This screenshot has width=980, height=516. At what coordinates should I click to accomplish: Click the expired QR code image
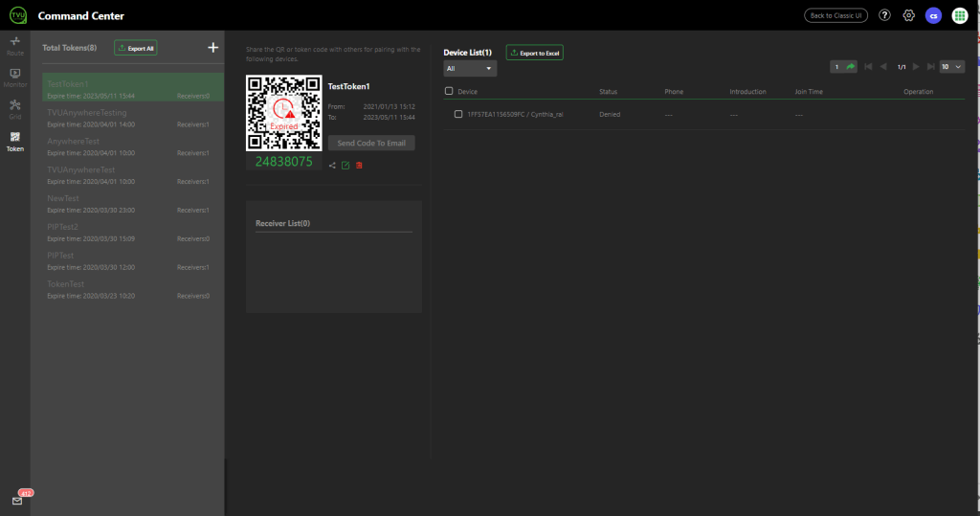(283, 113)
